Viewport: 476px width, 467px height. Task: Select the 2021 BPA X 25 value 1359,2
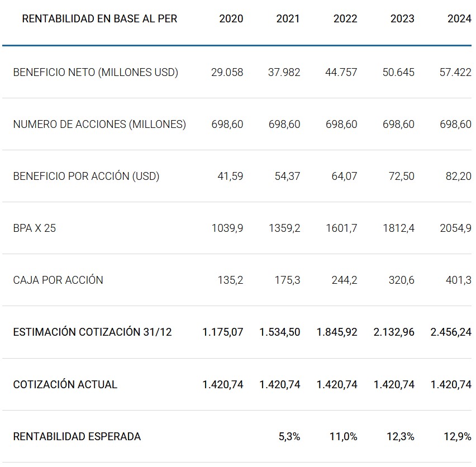tap(285, 228)
